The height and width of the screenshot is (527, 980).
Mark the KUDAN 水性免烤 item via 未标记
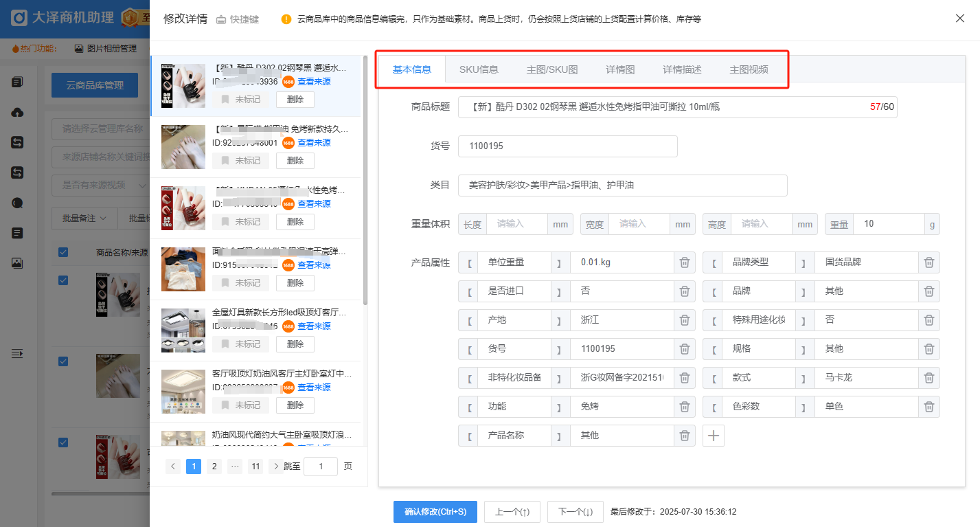(x=241, y=222)
